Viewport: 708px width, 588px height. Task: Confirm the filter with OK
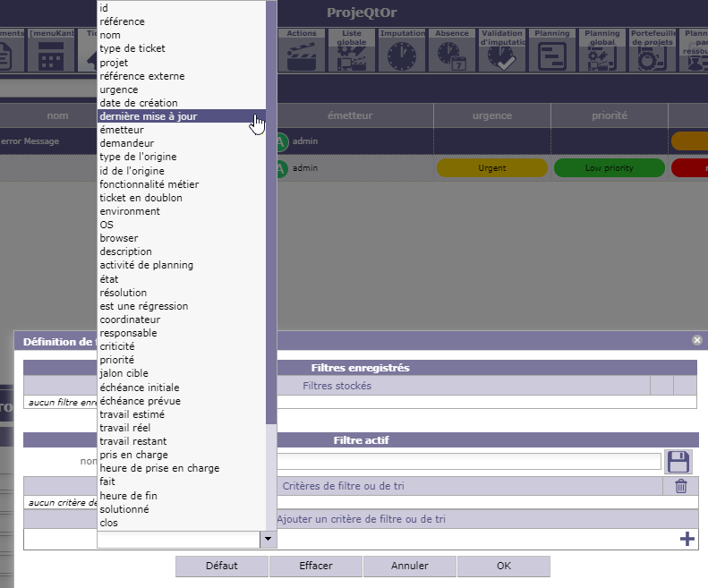[503, 567]
